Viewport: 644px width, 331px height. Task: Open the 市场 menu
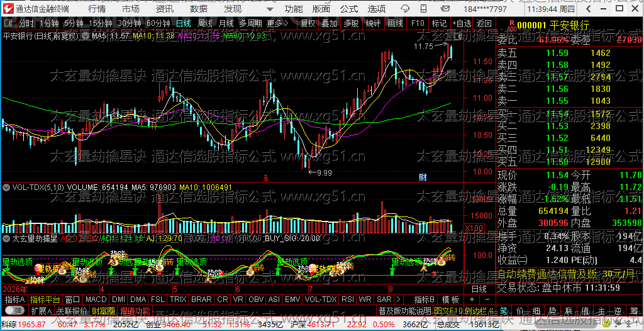[131, 9]
